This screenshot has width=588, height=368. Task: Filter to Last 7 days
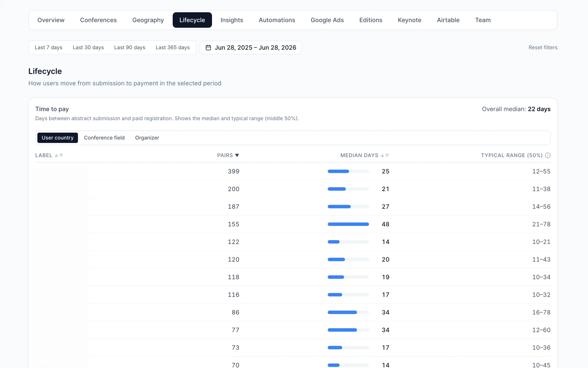[x=49, y=47]
